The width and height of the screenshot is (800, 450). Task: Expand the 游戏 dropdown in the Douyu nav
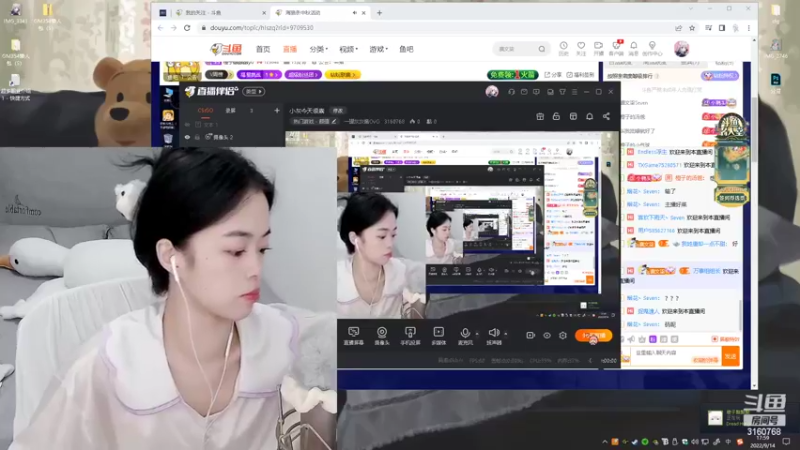tap(379, 49)
